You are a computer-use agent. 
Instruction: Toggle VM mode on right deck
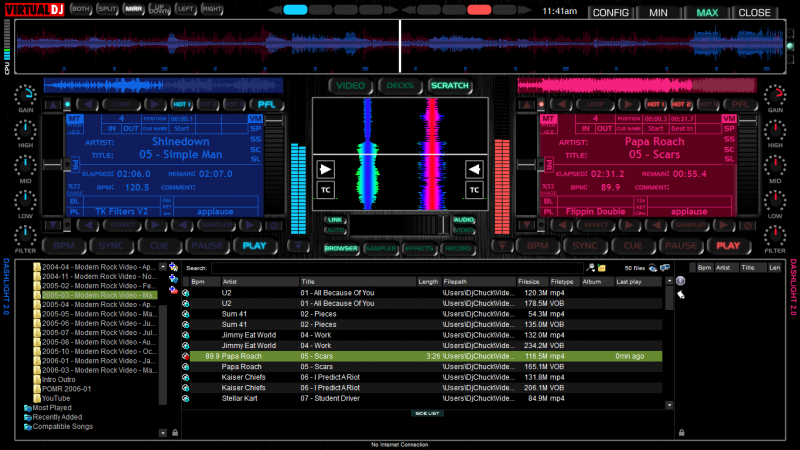click(x=729, y=118)
